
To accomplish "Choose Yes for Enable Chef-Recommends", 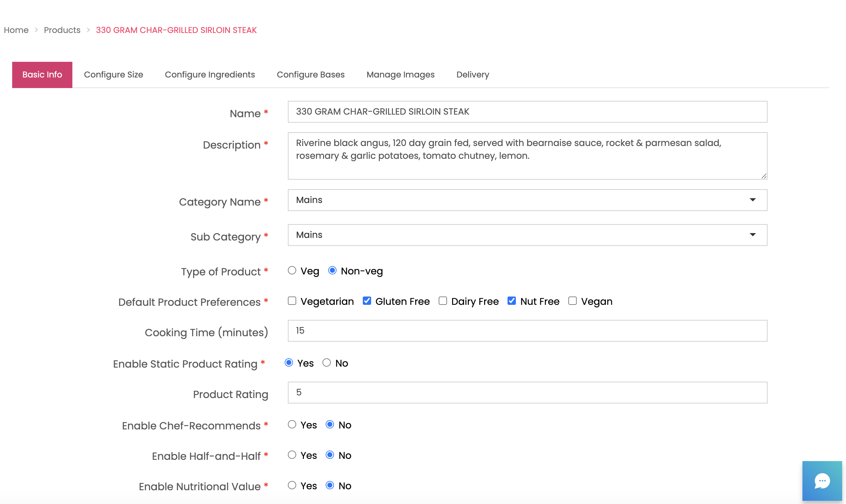I will tap(292, 425).
